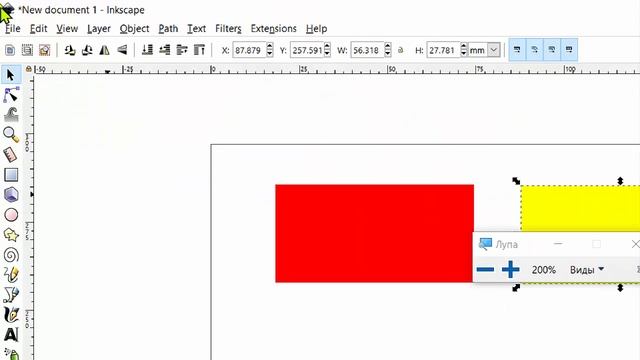The height and width of the screenshot is (360, 640).
Task: Rotate selection 90° clockwise
Action: pyautogui.click(x=87, y=50)
